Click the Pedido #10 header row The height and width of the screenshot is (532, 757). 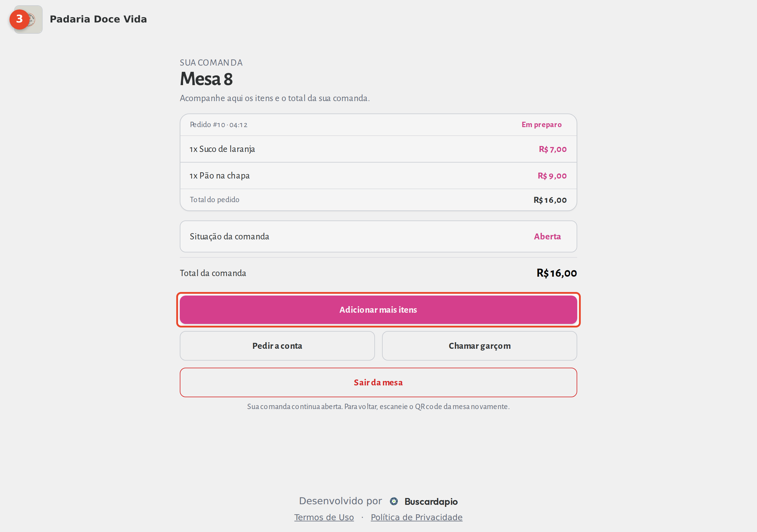378,125
